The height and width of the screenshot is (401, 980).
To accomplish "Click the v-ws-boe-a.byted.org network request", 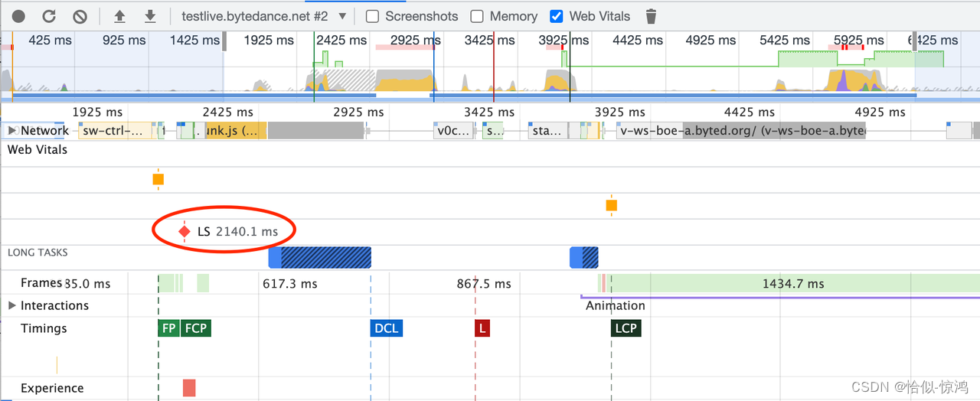I will pyautogui.click(x=741, y=131).
